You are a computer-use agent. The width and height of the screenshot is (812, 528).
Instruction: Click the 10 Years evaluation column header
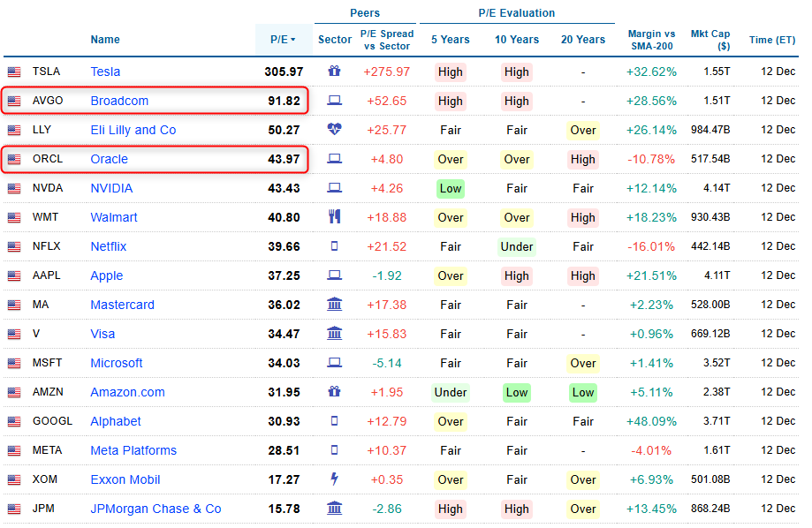coord(517,40)
